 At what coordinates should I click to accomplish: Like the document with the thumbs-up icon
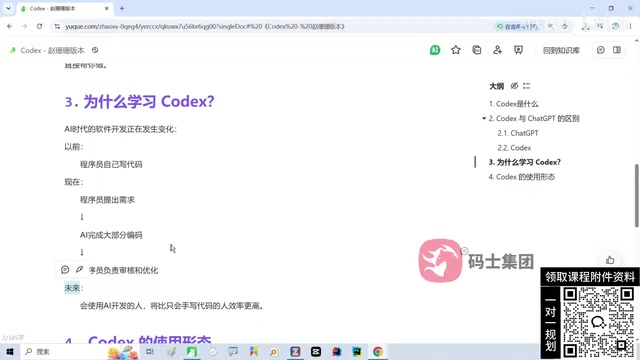[x=610, y=260]
